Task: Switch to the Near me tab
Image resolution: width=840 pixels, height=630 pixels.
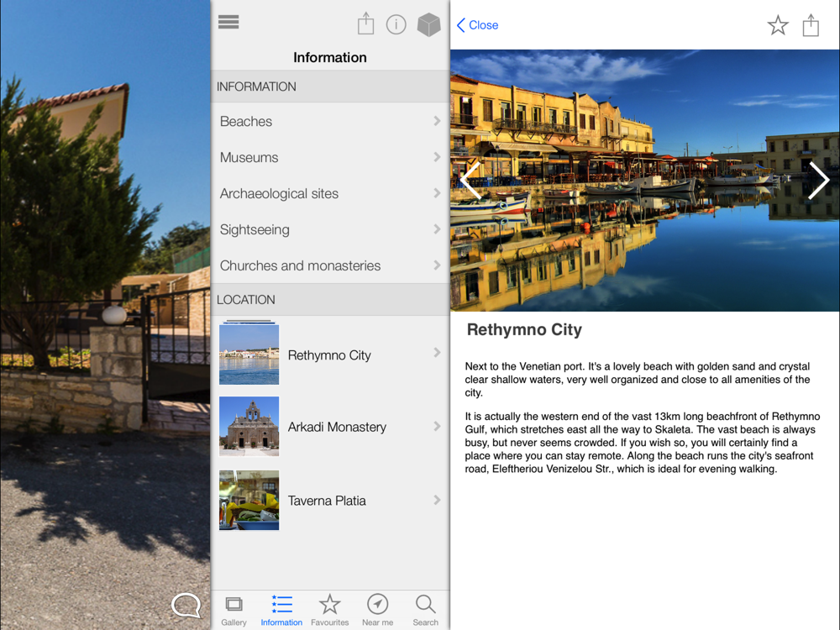Action: (x=378, y=610)
